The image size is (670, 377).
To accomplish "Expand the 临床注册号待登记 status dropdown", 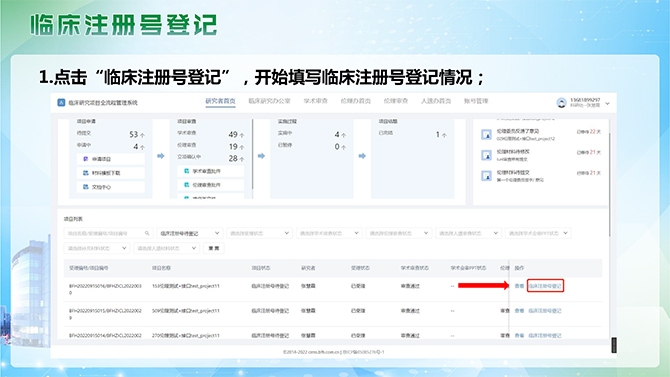I will [x=189, y=233].
